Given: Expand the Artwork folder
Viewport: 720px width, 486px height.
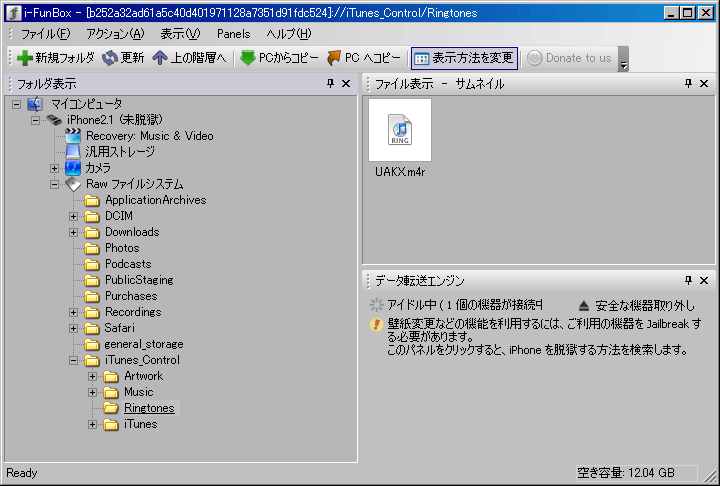Looking at the screenshot, I should (x=93, y=376).
